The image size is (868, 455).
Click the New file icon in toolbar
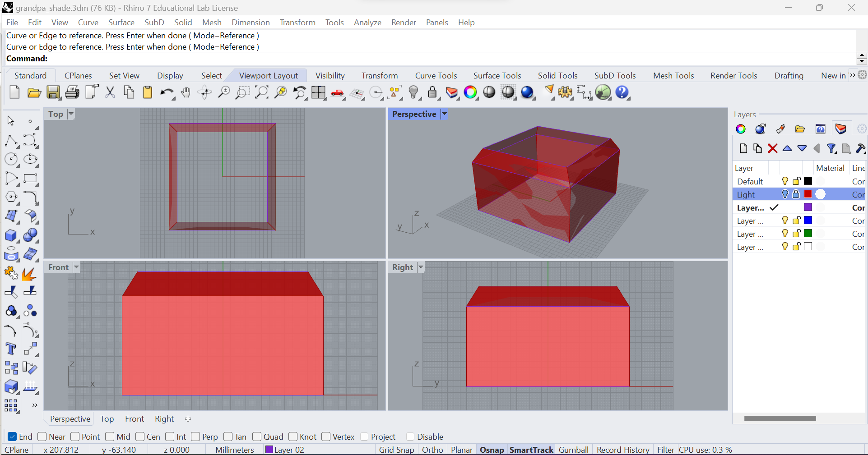pos(14,92)
